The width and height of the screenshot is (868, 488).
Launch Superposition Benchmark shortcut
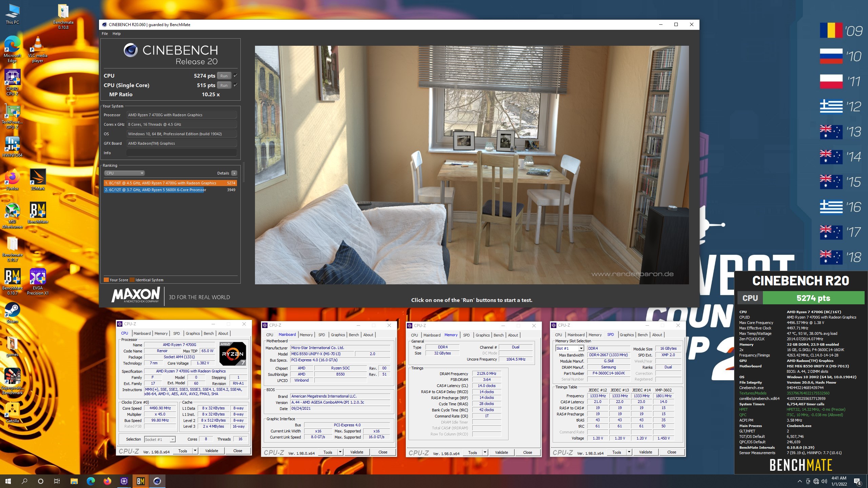coord(12,382)
